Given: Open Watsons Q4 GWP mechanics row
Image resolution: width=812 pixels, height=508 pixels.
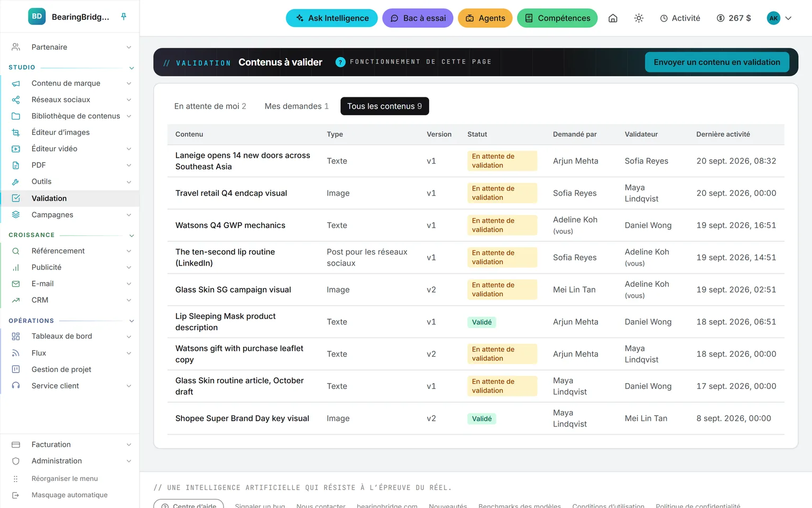Looking at the screenshot, I should coord(476,225).
